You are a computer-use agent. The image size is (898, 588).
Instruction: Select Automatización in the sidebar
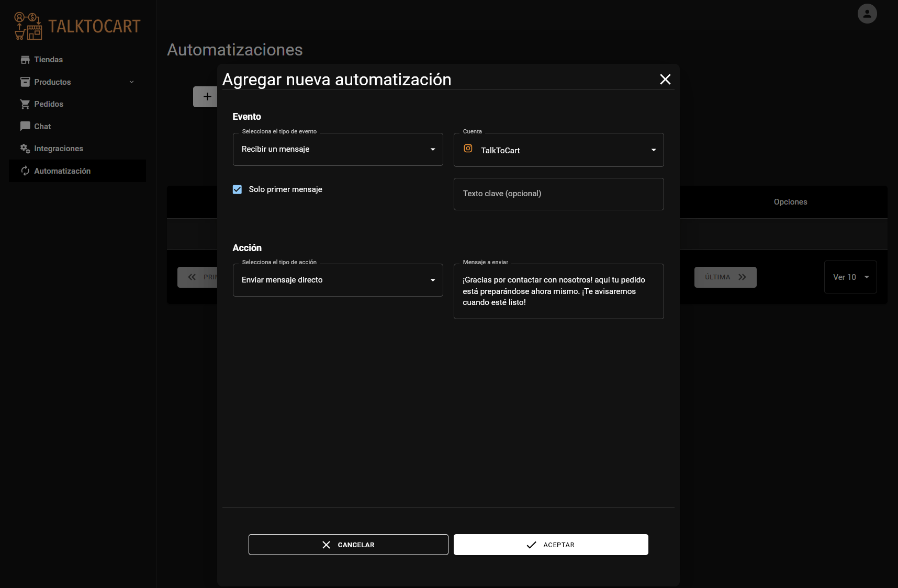[62, 171]
